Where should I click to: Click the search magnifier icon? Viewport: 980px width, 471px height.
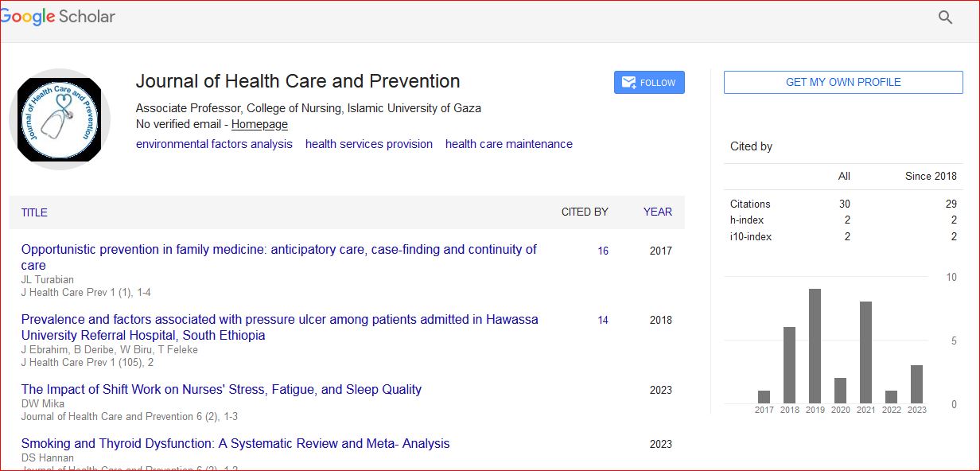[x=945, y=18]
